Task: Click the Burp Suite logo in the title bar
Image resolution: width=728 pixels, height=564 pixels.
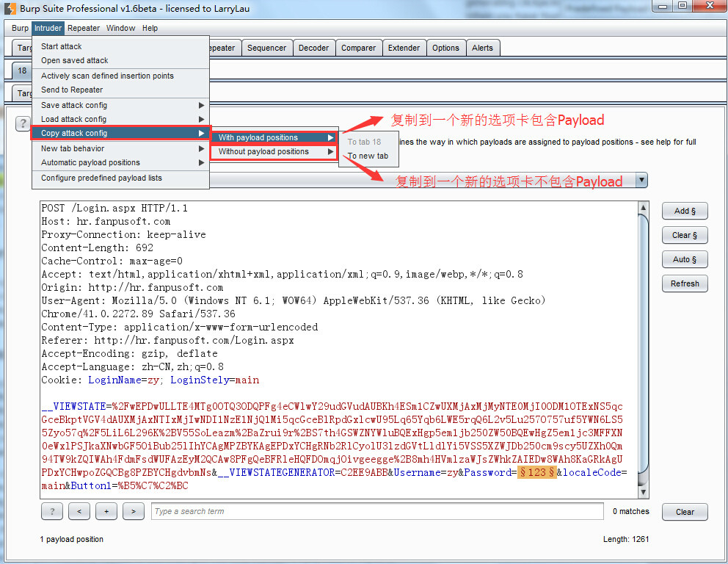Action: pos(10,8)
